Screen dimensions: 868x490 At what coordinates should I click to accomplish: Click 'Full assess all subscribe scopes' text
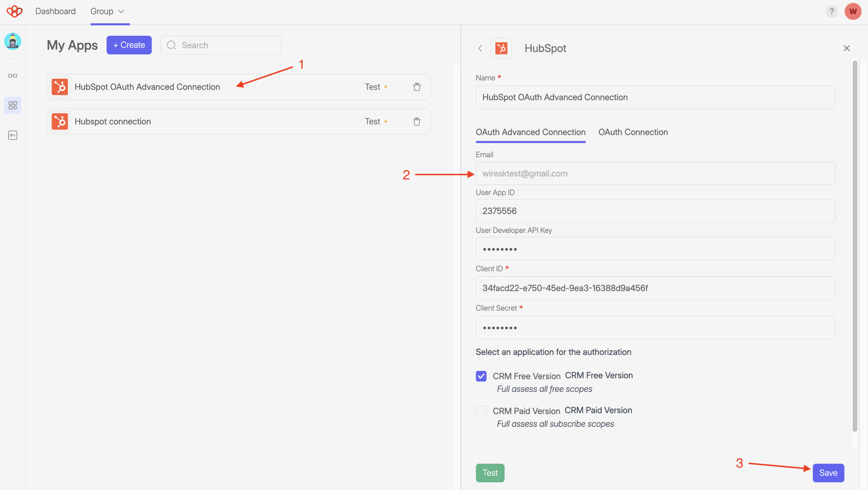click(555, 424)
